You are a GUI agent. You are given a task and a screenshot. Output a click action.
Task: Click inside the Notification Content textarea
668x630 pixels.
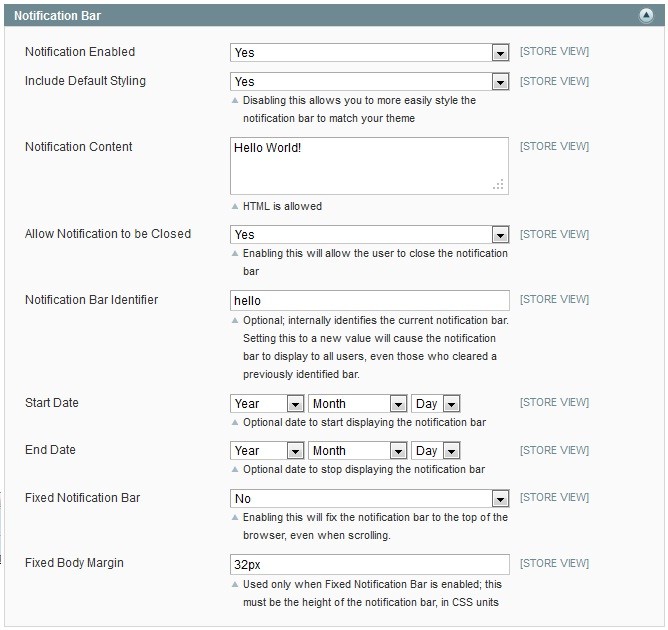pos(369,166)
